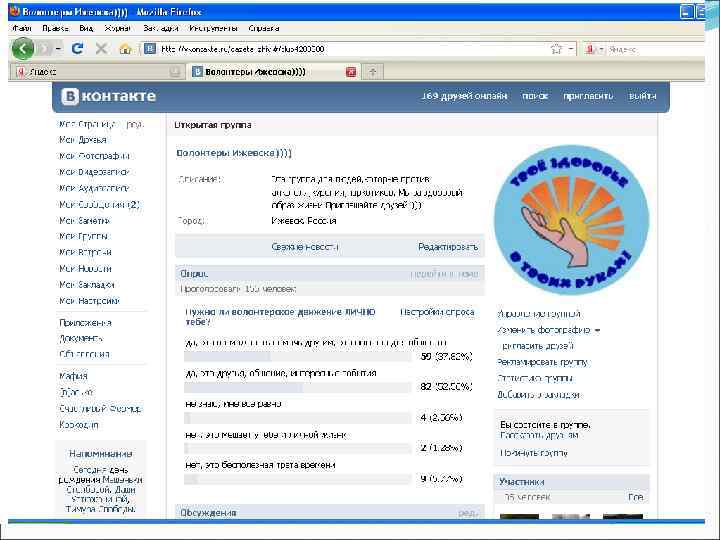Screen dimensions: 720x540
Task: Click the Редактировать link
Action: pyautogui.click(x=448, y=247)
